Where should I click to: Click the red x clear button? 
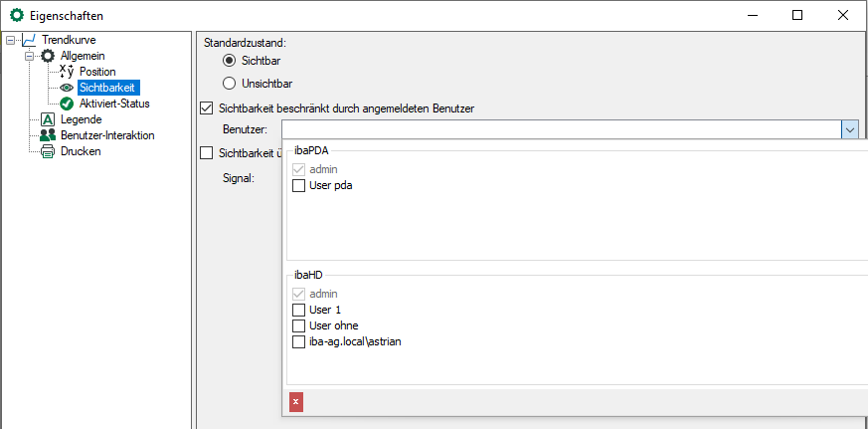[295, 402]
